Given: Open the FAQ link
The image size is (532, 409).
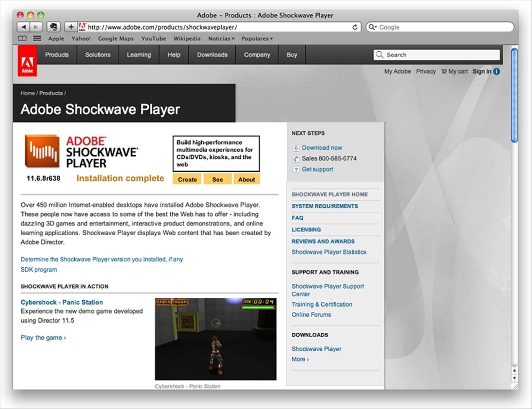Looking at the screenshot, I should point(298,218).
